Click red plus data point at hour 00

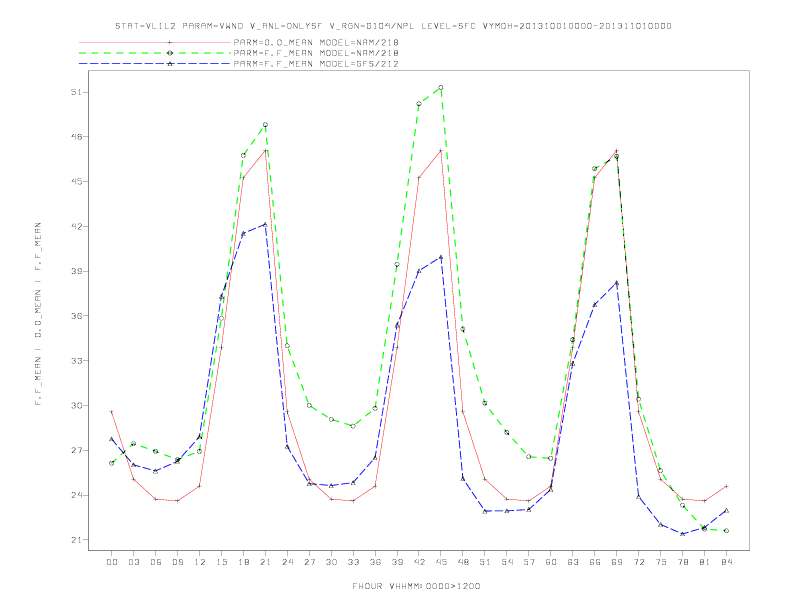coord(112,412)
